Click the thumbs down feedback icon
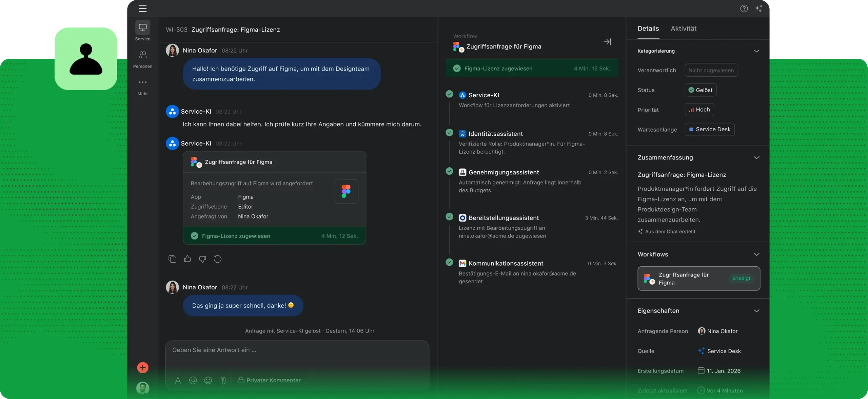 point(202,259)
